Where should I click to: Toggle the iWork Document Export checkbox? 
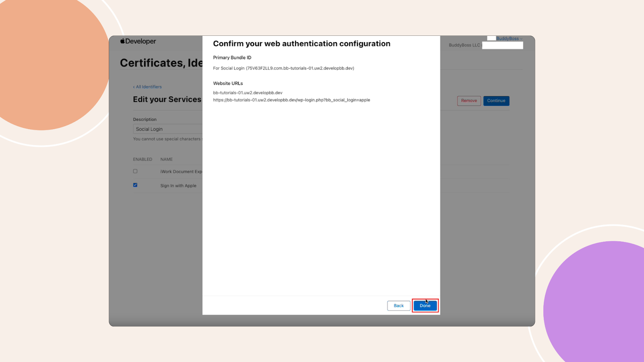(135, 171)
